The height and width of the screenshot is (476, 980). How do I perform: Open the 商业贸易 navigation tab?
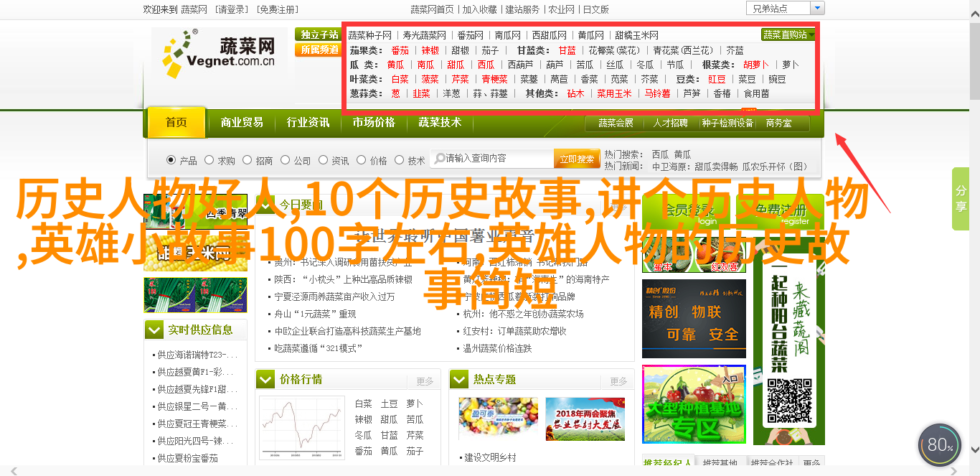[242, 123]
